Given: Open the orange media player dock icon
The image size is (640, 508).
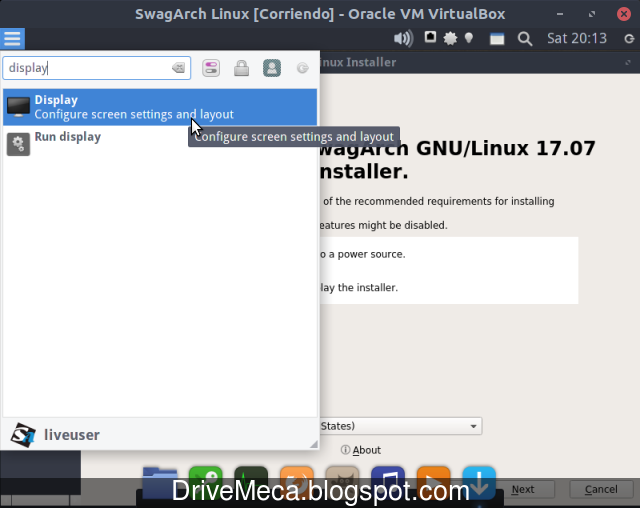Looking at the screenshot, I should [x=433, y=483].
